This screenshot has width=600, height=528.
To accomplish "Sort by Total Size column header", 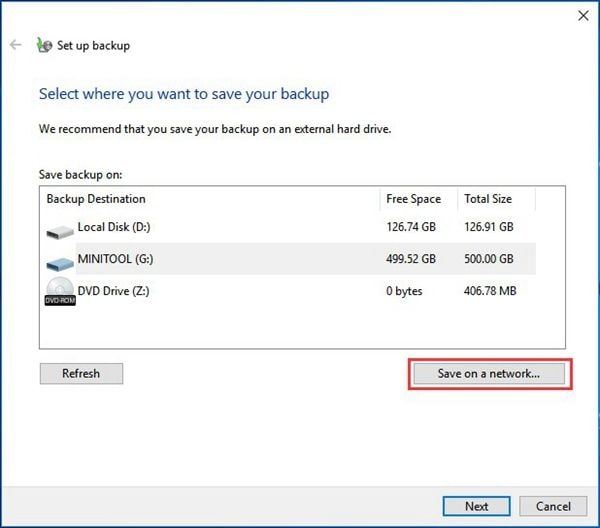I will pyautogui.click(x=487, y=199).
